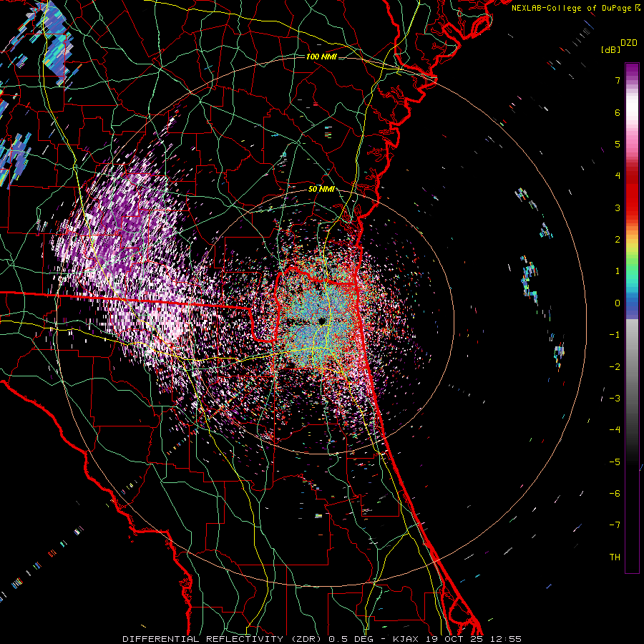Click the 100 NMI range ring label
This screenshot has width=644, height=644.
click(321, 57)
